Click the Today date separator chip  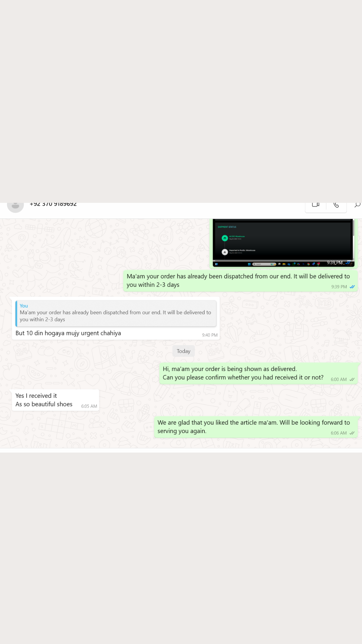(183, 351)
